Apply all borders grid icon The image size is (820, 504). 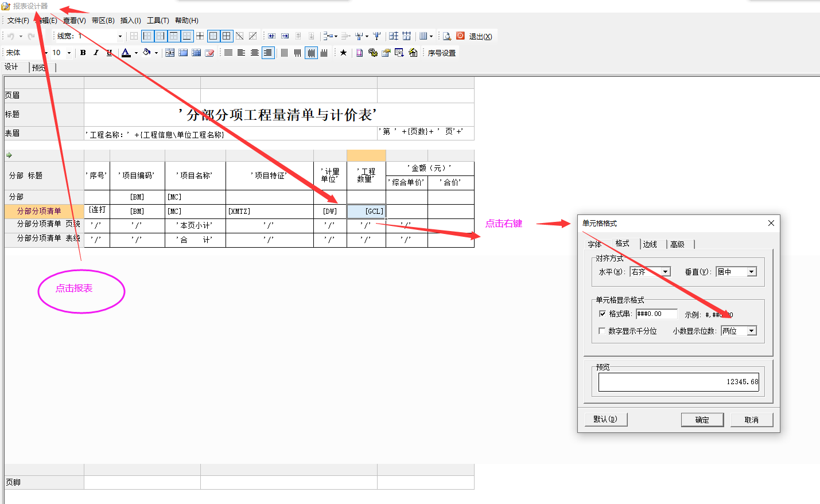tap(227, 36)
